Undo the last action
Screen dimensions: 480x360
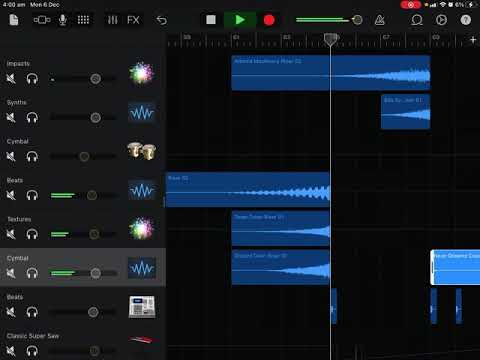[x=162, y=20]
